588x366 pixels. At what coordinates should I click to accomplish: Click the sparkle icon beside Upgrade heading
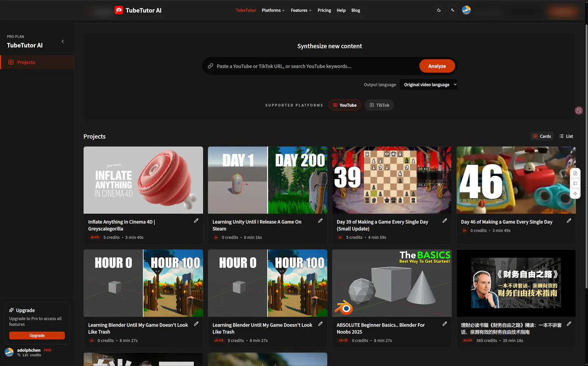pyautogui.click(x=11, y=310)
